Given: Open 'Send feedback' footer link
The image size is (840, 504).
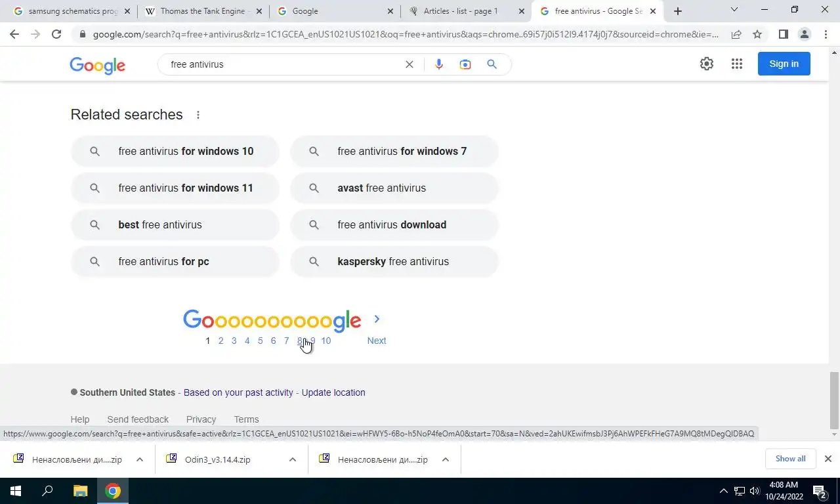Looking at the screenshot, I should (138, 419).
